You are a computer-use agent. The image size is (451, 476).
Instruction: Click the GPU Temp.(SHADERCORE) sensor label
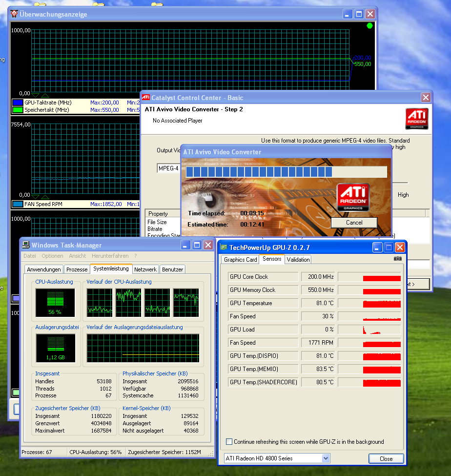(263, 382)
